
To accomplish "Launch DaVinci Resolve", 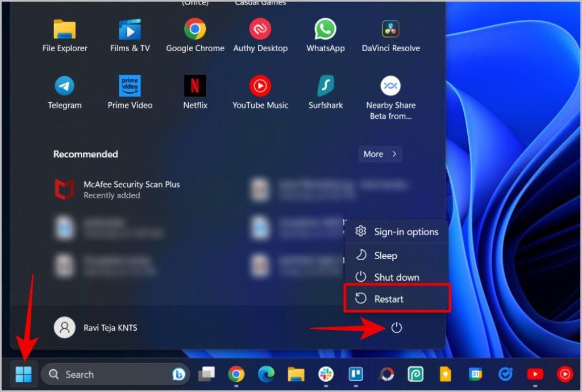I will pyautogui.click(x=391, y=36).
